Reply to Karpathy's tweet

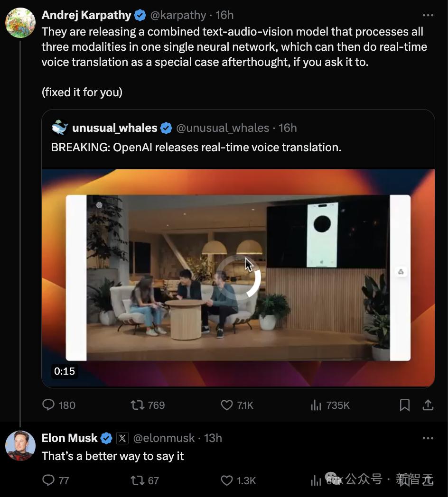[x=49, y=405]
